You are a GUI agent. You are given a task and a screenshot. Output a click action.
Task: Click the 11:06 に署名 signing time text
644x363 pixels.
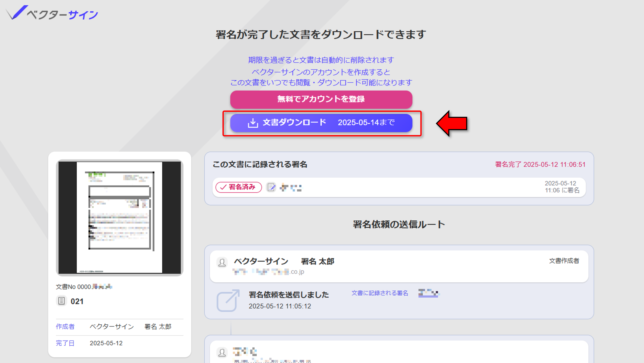[x=562, y=190]
